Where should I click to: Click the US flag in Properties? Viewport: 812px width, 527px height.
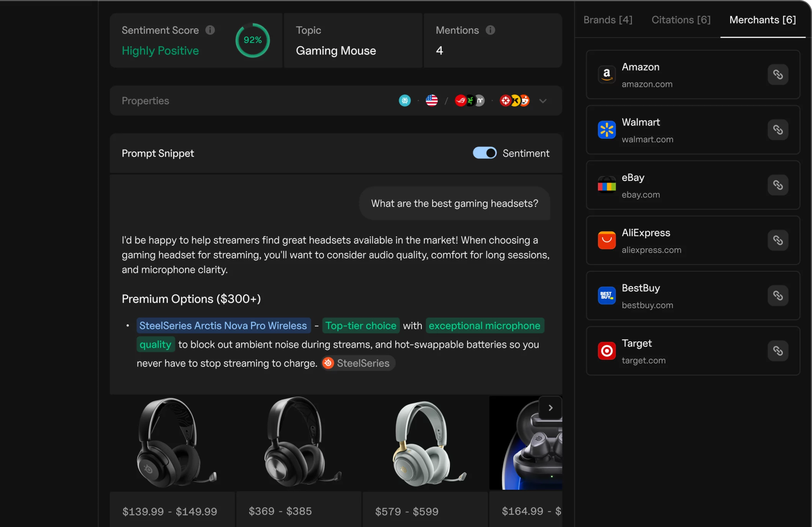click(x=432, y=100)
